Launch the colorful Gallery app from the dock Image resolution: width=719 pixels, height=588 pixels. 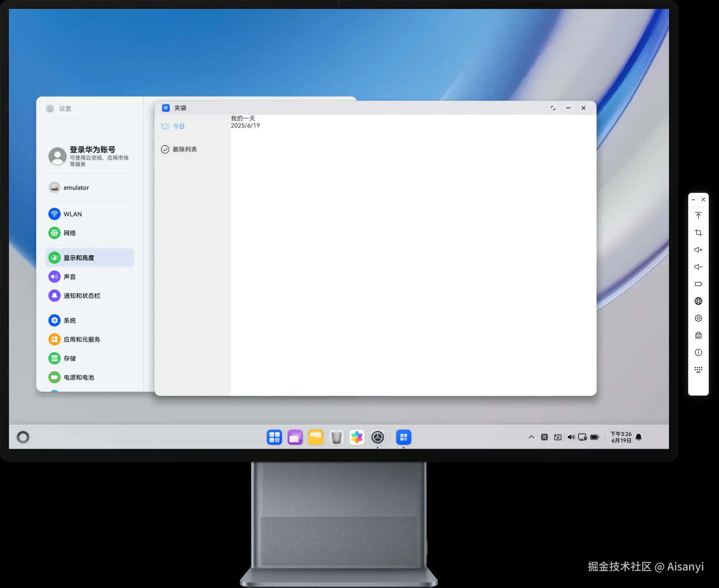point(357,437)
